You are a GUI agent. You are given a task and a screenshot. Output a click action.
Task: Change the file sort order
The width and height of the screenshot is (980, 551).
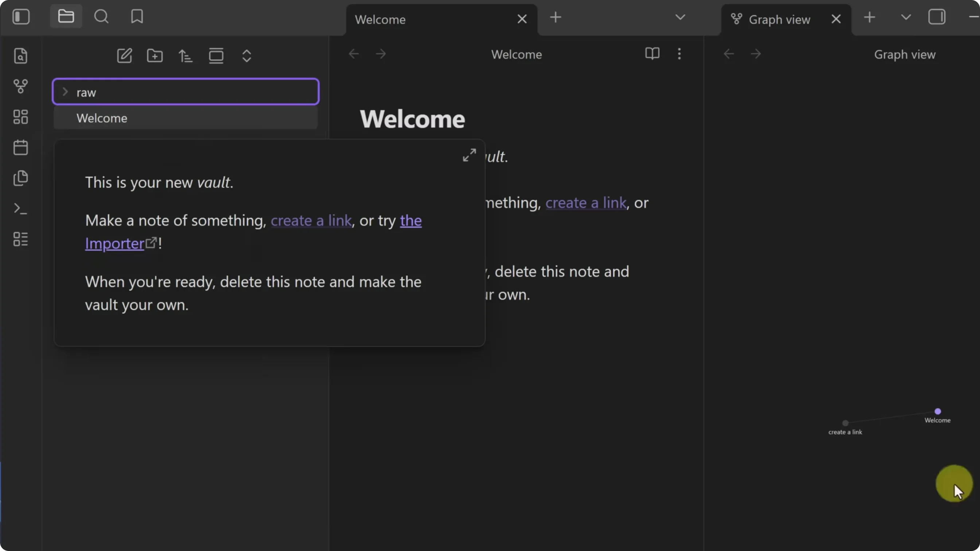coord(186,56)
